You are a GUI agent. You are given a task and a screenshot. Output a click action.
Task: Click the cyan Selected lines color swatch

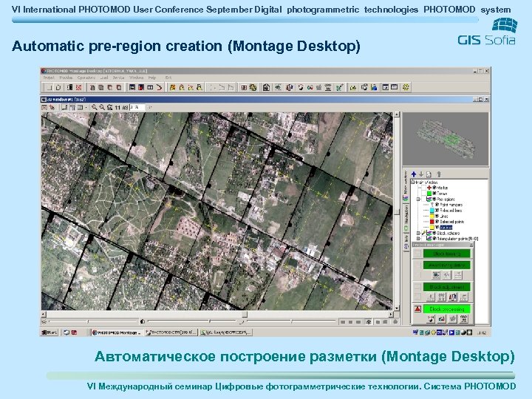[x=432, y=211]
